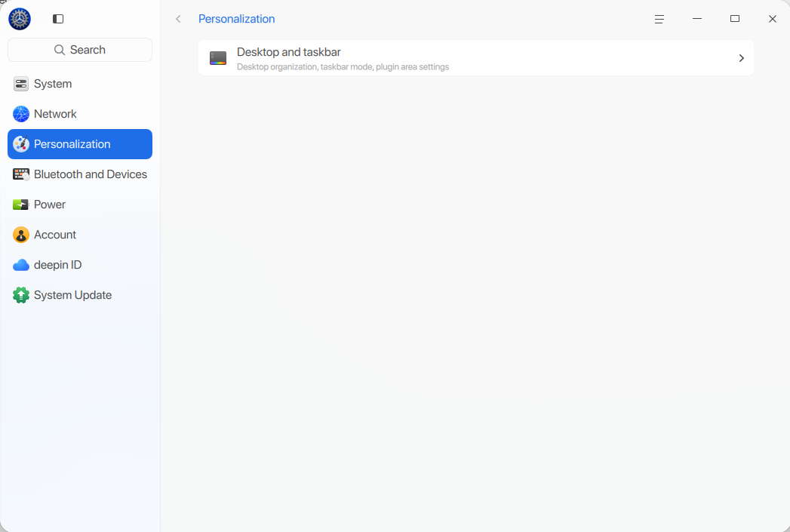Go back with the left arrow
Image resolution: width=790 pixels, height=532 pixels.
coord(178,19)
